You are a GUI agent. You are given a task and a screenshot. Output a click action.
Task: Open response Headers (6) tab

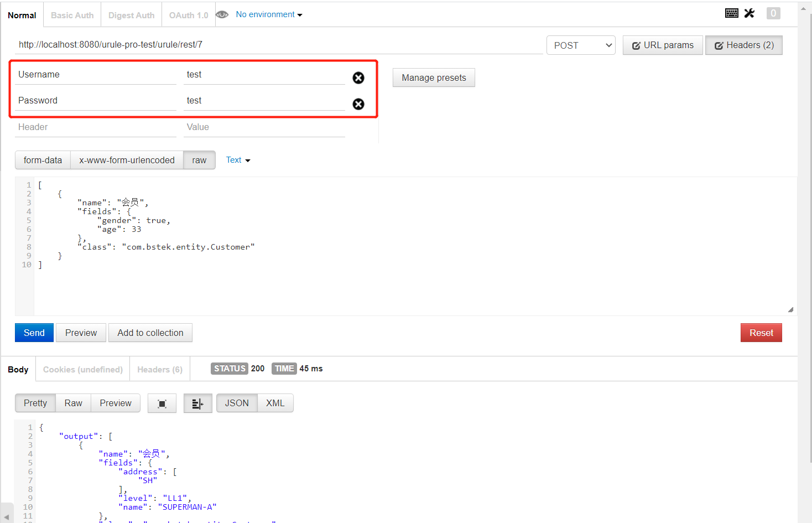160,370
